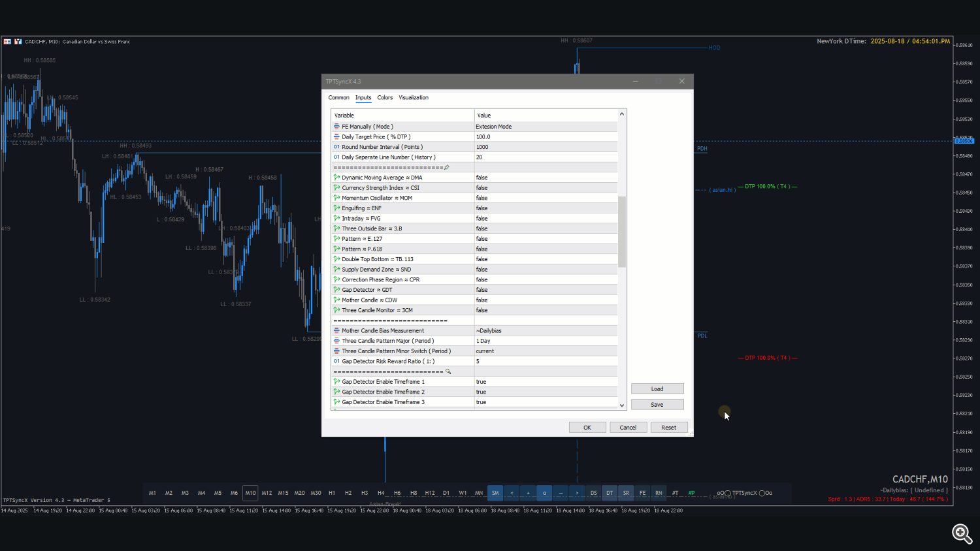Open the Visualization tab
980x551 pixels.
tap(414, 98)
